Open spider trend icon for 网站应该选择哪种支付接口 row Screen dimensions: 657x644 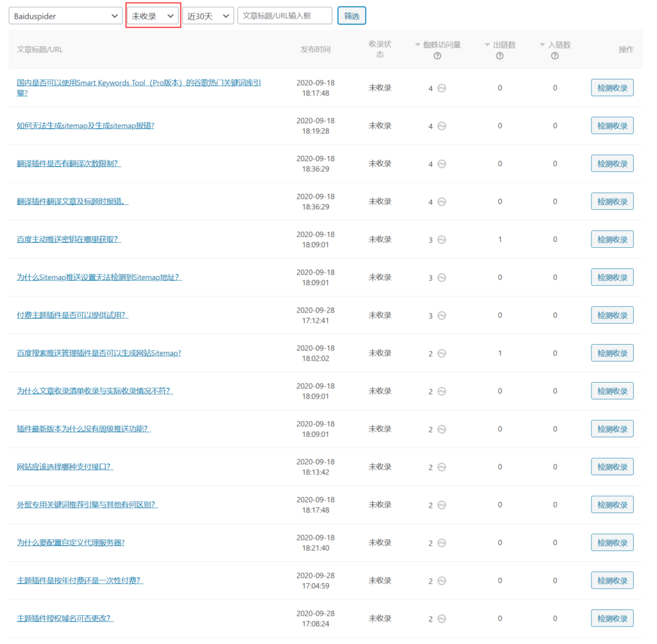(441, 467)
